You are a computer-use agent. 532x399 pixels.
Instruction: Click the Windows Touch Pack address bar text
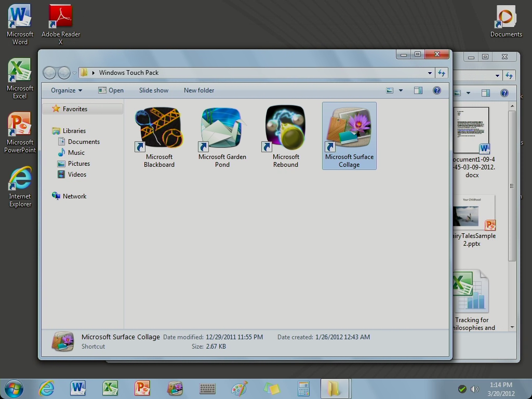(x=129, y=73)
